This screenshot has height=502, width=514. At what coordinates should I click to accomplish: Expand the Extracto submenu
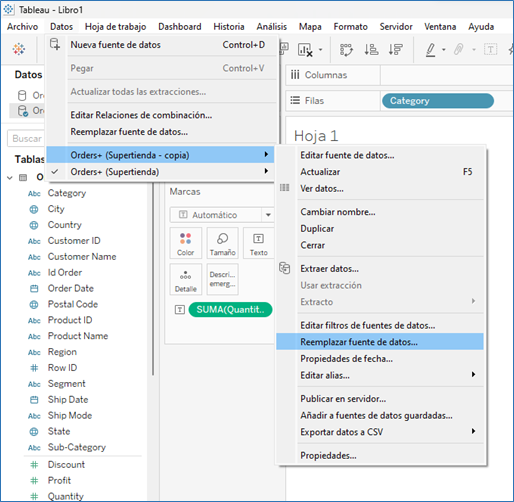(x=473, y=301)
